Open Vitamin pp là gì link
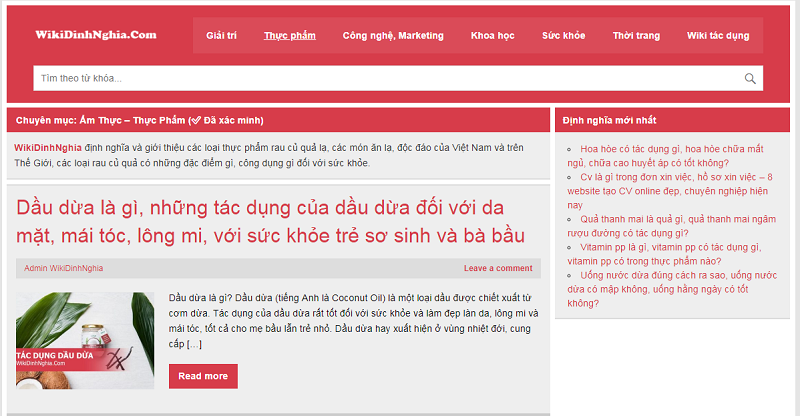800x416 pixels. 664,254
